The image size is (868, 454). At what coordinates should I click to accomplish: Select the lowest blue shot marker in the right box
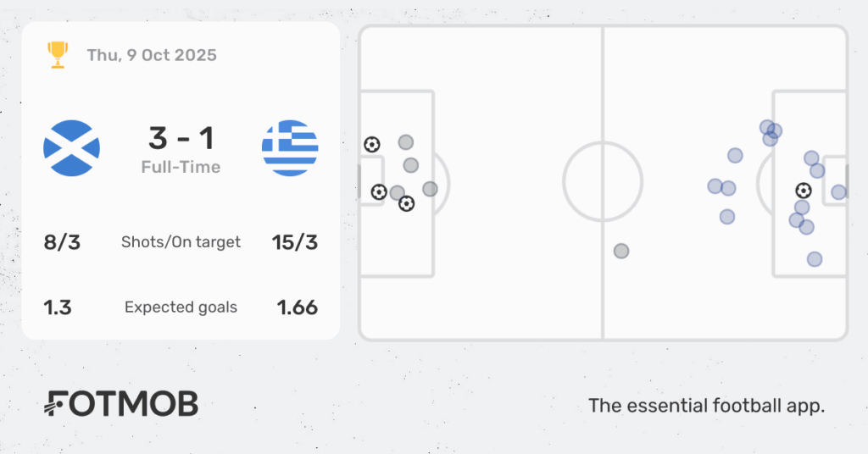coord(815,259)
